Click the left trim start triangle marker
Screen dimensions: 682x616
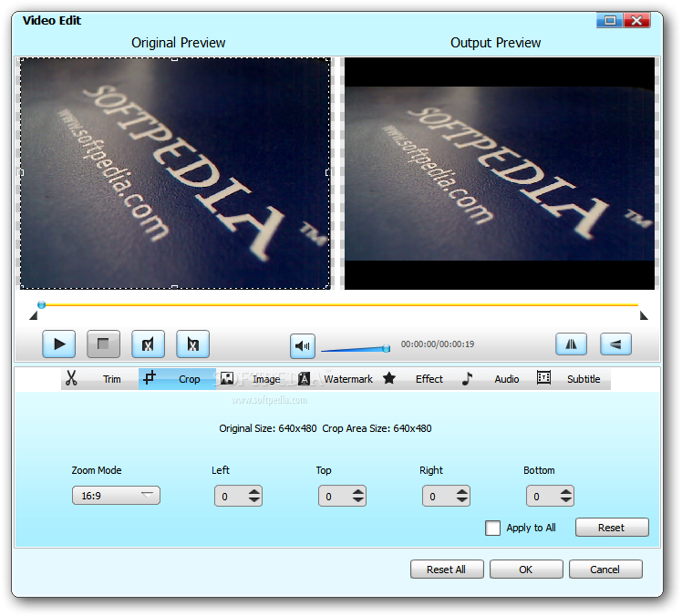34,315
